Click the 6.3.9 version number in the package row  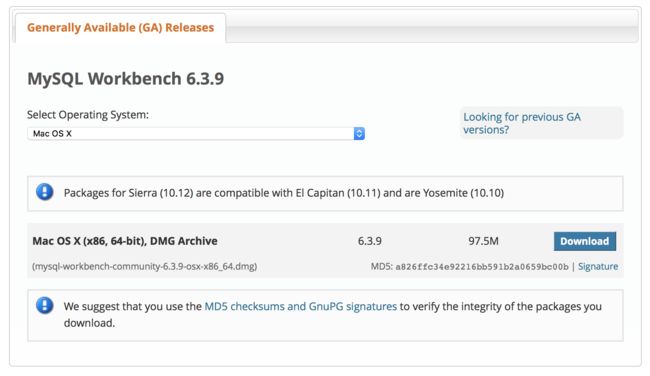(x=369, y=241)
